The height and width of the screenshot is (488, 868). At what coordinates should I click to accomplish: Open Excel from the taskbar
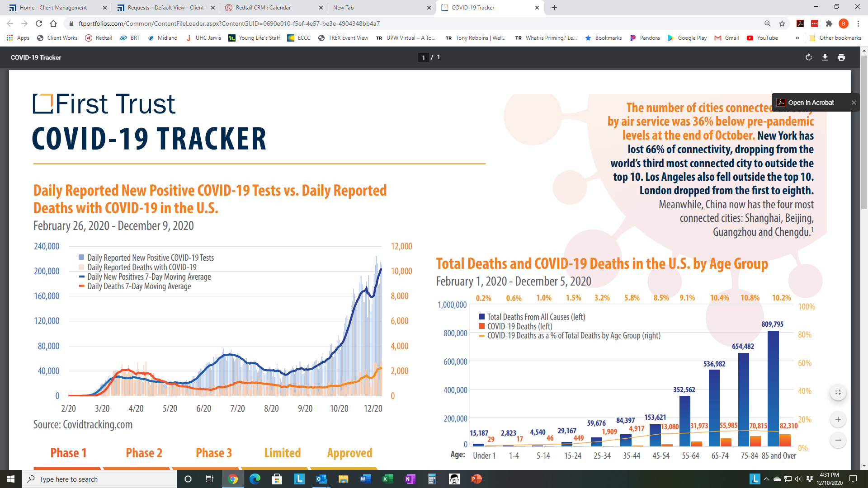tap(388, 479)
